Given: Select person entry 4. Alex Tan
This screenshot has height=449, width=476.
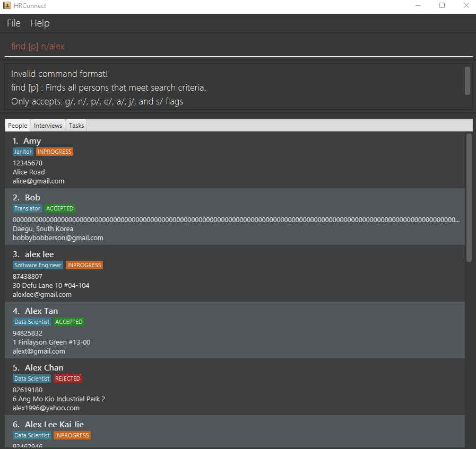Looking at the screenshot, I should [235, 330].
